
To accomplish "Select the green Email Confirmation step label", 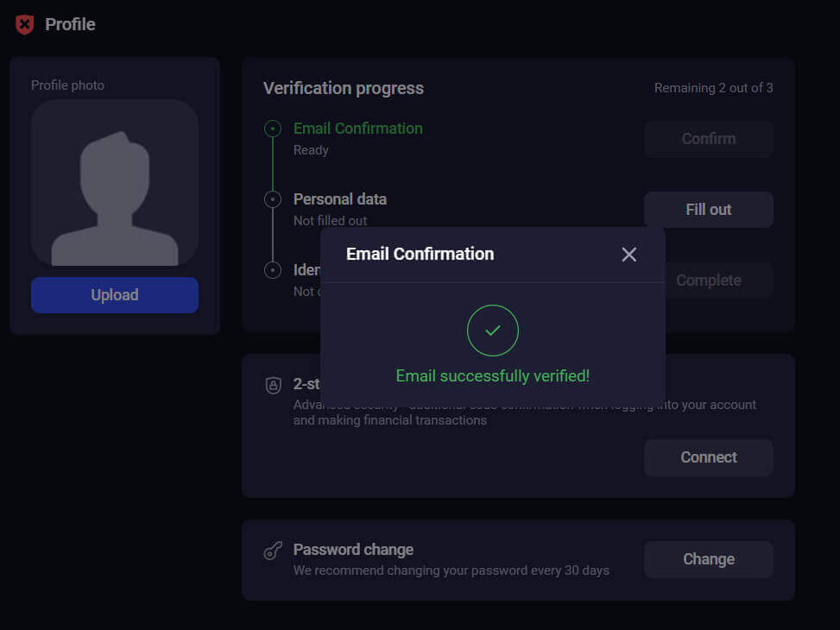I will pyautogui.click(x=357, y=129).
